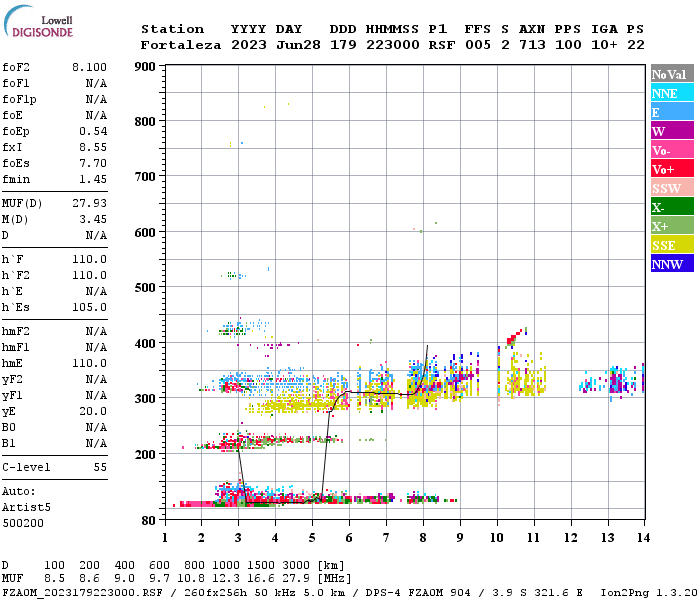Select the X+ light green legend swatch

point(672,226)
